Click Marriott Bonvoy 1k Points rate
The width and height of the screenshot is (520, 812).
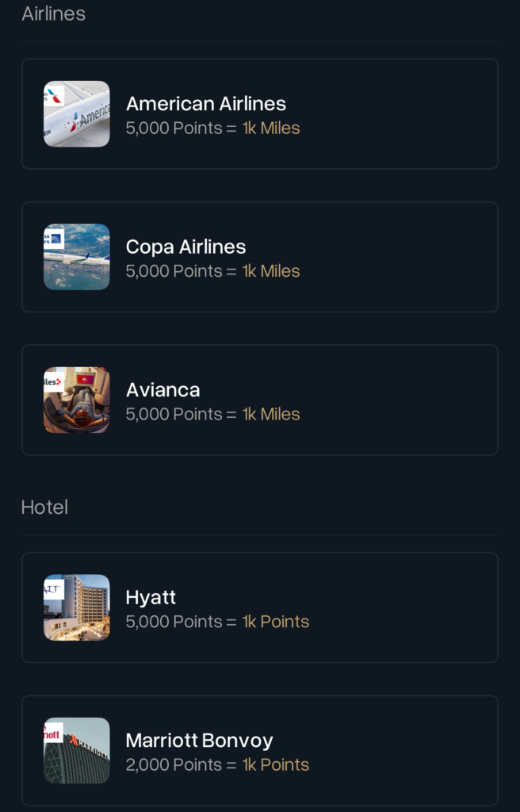[276, 765]
